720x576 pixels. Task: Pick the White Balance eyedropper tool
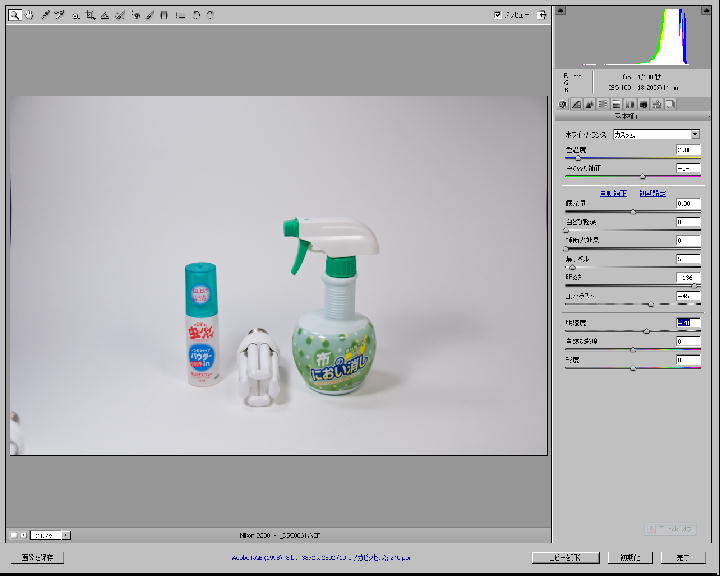[45, 15]
